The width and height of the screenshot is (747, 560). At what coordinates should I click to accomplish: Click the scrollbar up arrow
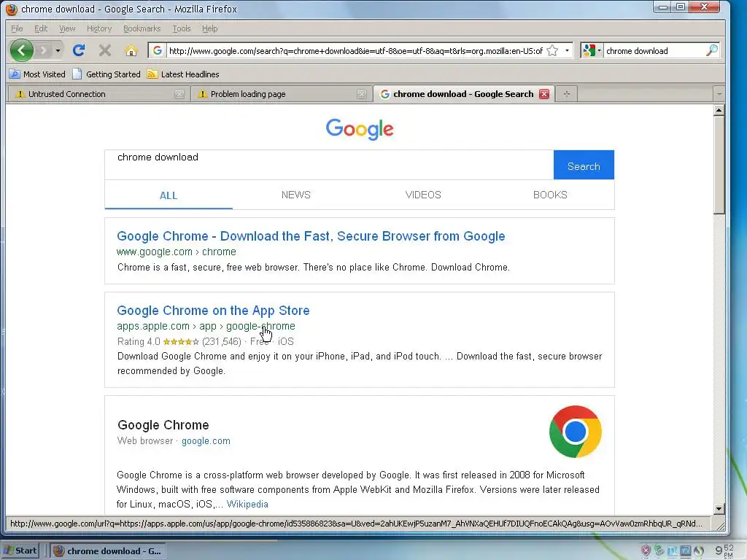(719, 110)
